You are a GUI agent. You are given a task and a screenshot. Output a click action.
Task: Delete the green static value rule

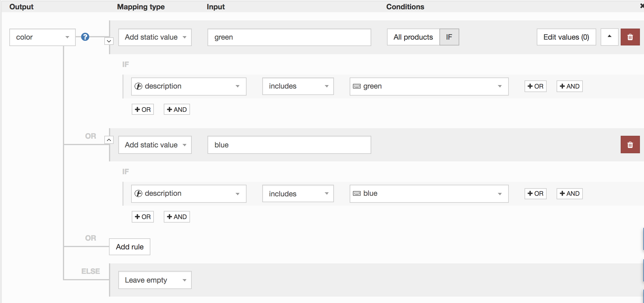[x=630, y=37]
